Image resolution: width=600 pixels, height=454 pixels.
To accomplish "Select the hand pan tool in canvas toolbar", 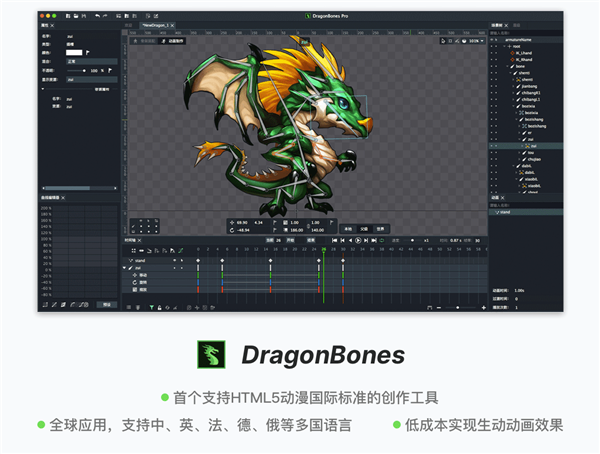I will pos(443,41).
